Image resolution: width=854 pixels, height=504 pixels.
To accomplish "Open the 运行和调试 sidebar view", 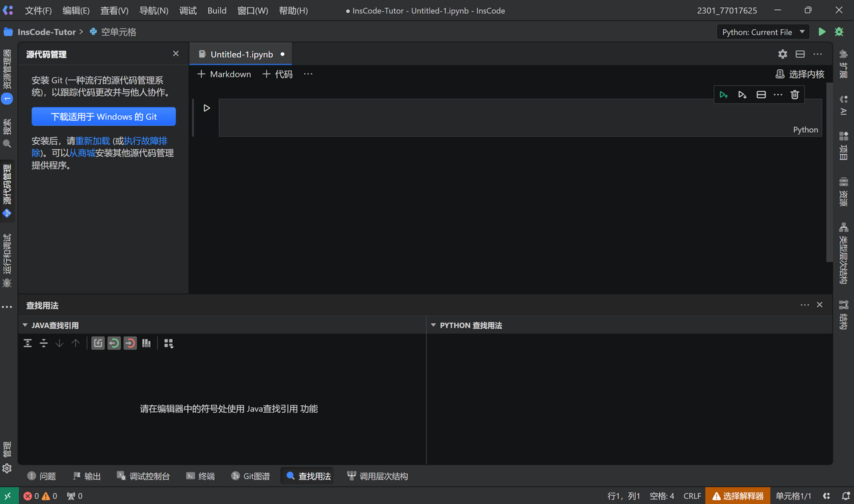I will [x=7, y=261].
